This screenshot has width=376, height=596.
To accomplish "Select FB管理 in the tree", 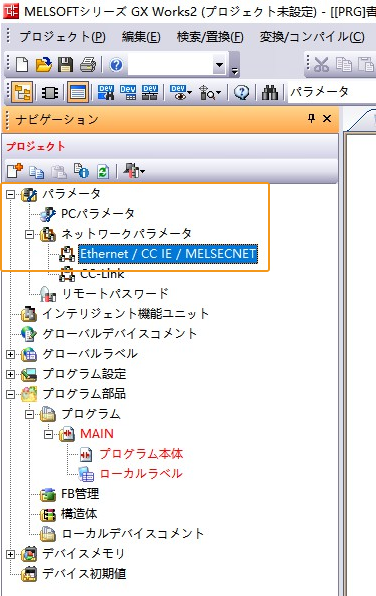I will (x=80, y=494).
